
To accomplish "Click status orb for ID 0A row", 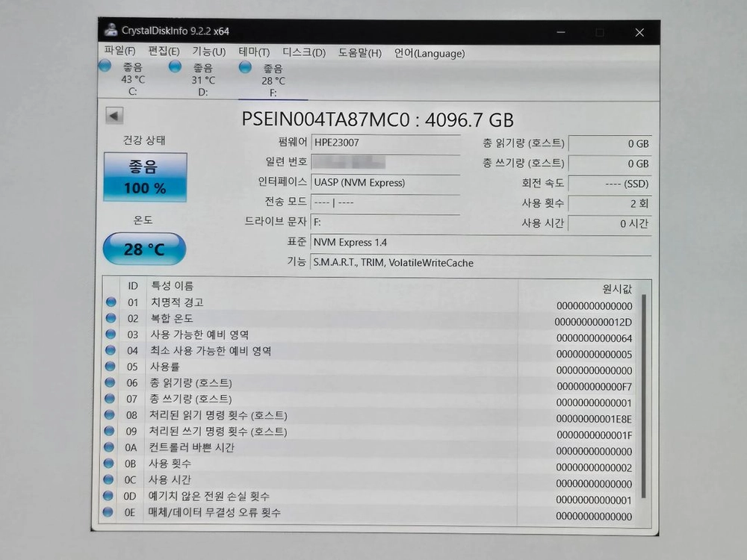I will coord(109,447).
